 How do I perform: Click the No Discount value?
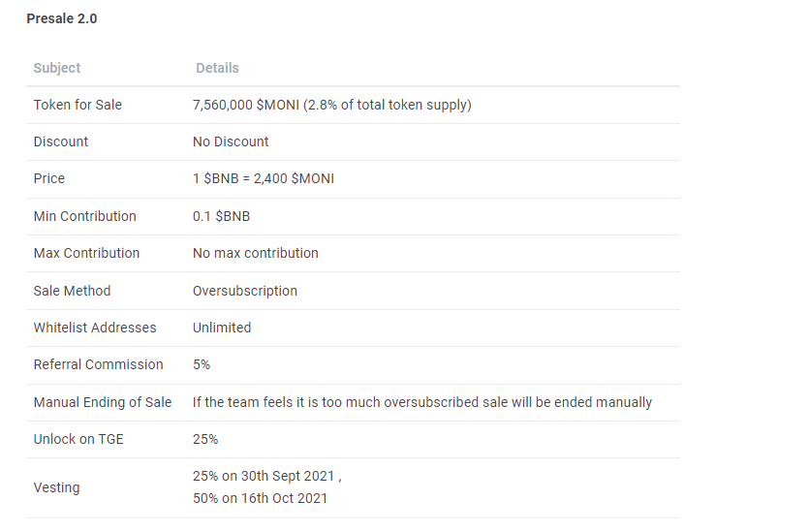click(231, 141)
